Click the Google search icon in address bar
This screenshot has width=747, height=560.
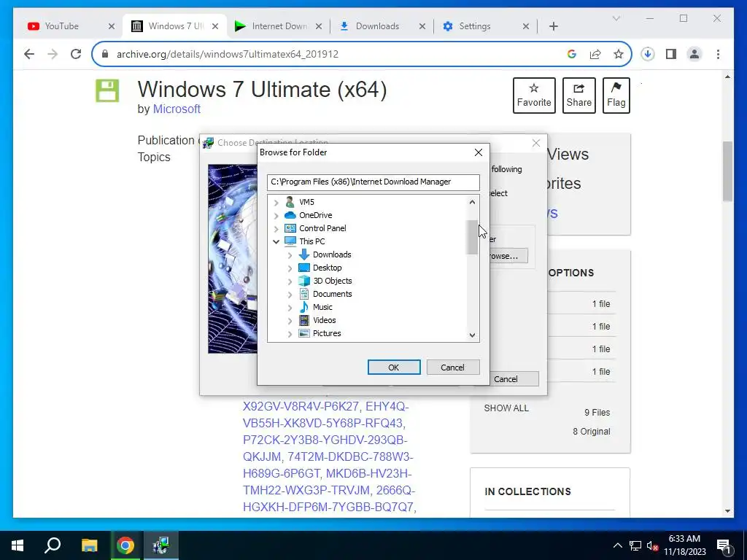tap(572, 54)
